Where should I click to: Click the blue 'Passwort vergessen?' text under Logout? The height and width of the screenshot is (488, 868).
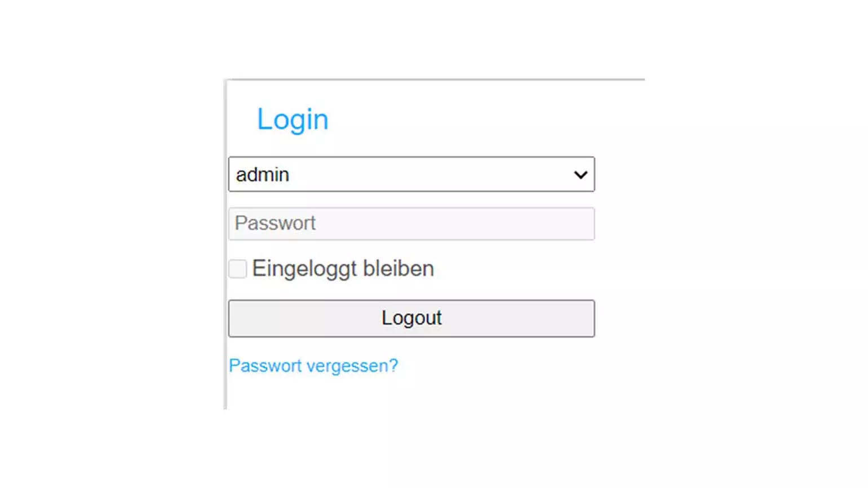(x=313, y=366)
